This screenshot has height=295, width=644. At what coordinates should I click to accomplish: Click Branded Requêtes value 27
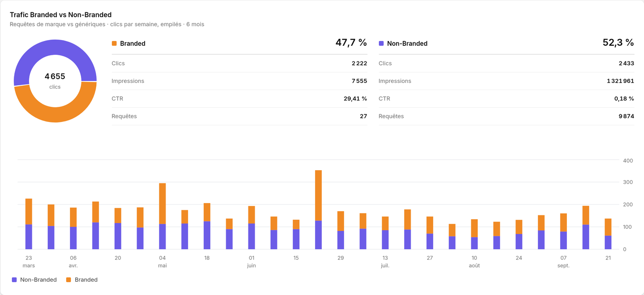coord(364,116)
